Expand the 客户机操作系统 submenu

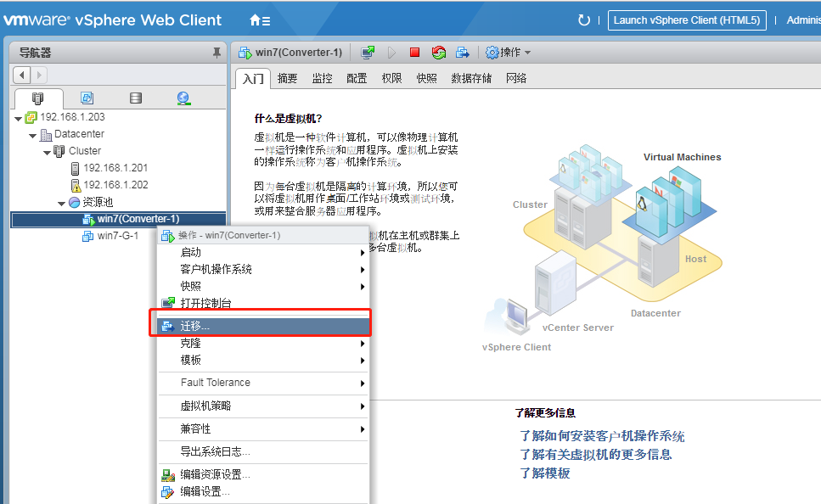click(x=363, y=270)
